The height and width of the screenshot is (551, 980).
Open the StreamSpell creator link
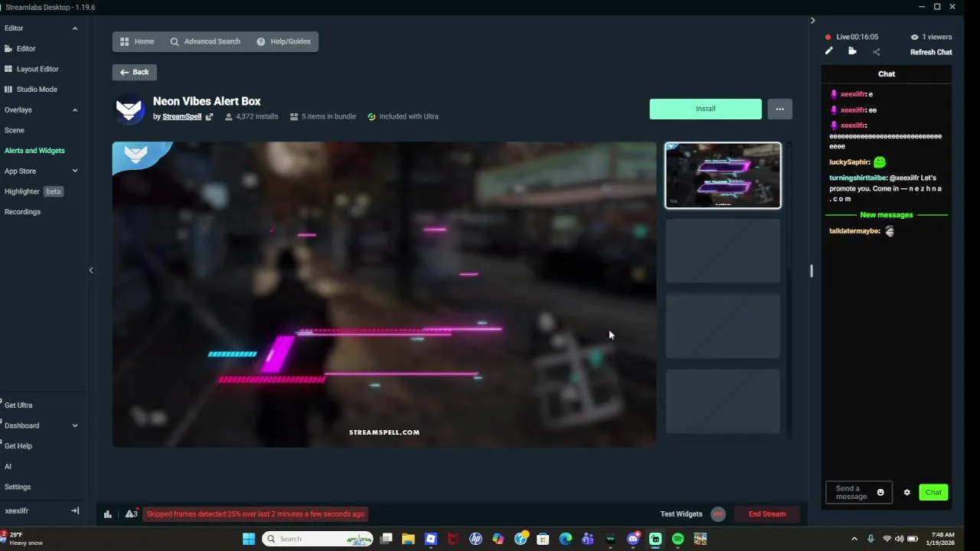(x=181, y=116)
